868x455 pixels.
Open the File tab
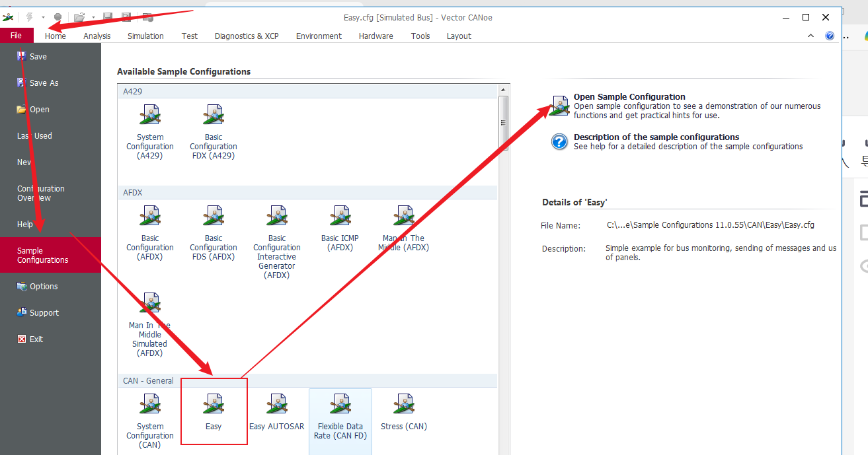[17, 36]
